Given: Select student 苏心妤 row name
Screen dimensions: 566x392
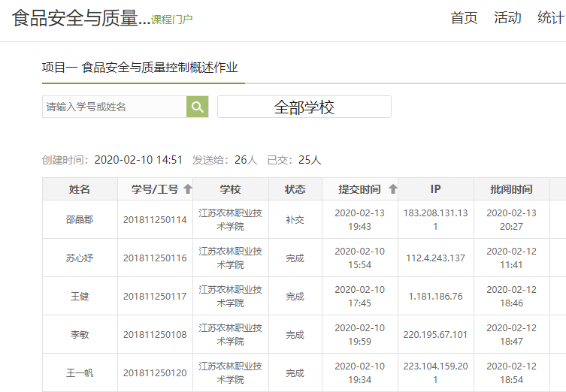Looking at the screenshot, I should 80,258.
